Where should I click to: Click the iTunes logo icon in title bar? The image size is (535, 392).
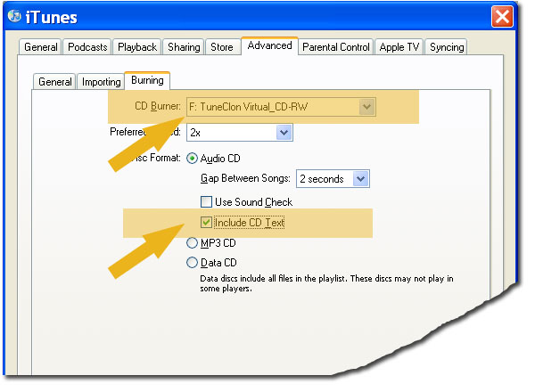(14, 16)
